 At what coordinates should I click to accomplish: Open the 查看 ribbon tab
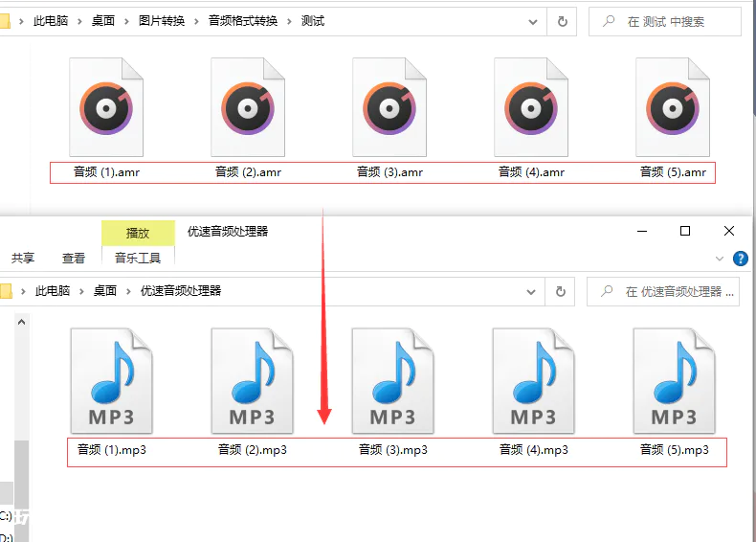(74, 259)
